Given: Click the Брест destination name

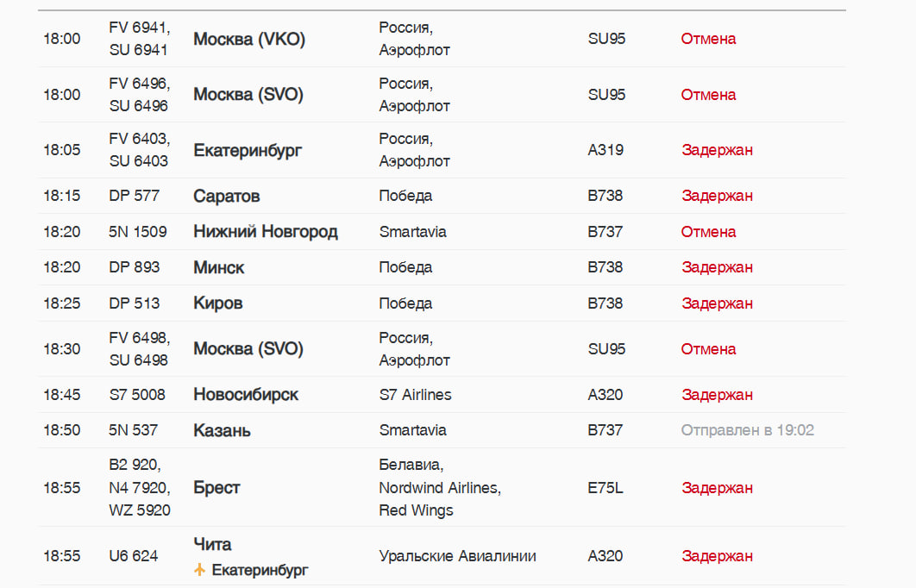Looking at the screenshot, I should pos(217,488).
